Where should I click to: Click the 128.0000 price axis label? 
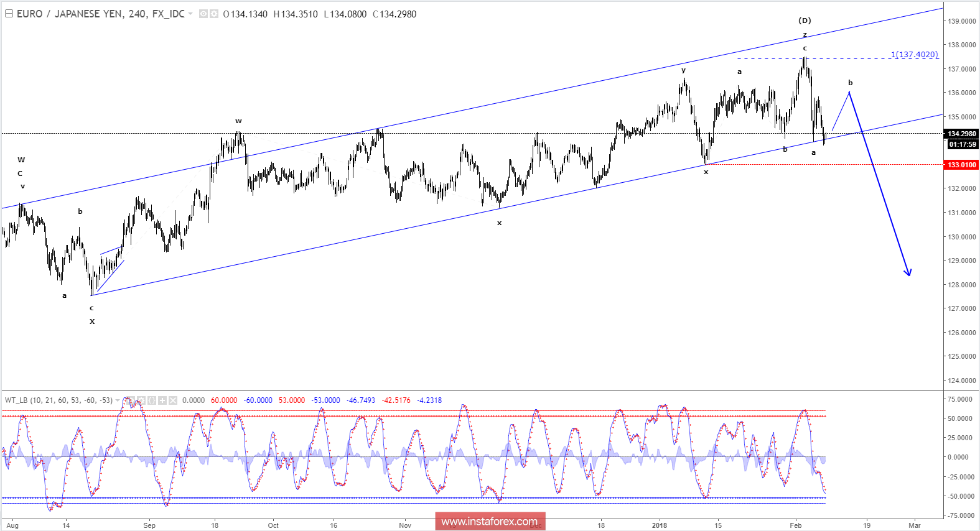tap(962, 285)
